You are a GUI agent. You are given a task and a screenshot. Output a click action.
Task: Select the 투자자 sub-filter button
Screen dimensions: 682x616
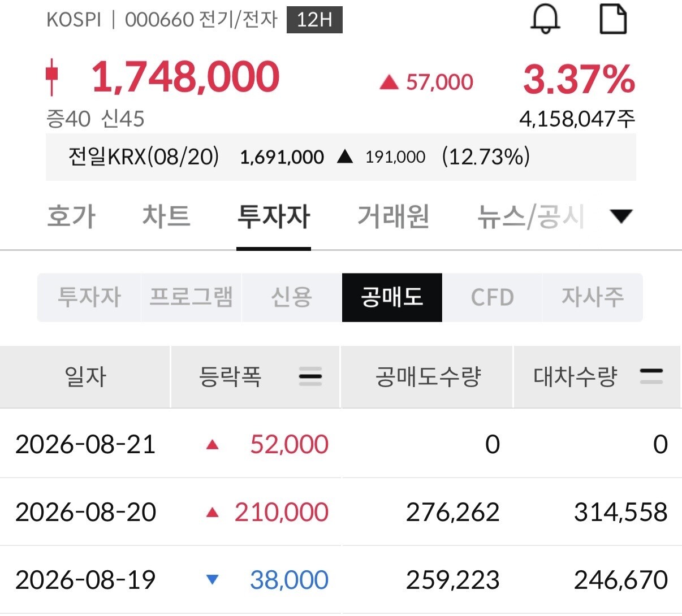pos(89,297)
